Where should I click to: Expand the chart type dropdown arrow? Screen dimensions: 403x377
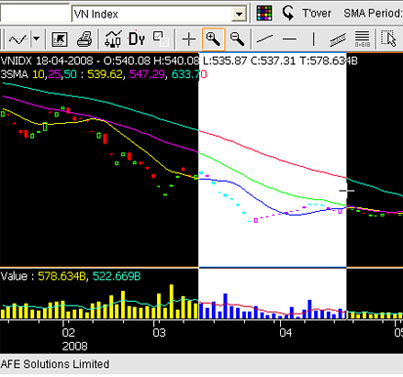click(x=36, y=39)
